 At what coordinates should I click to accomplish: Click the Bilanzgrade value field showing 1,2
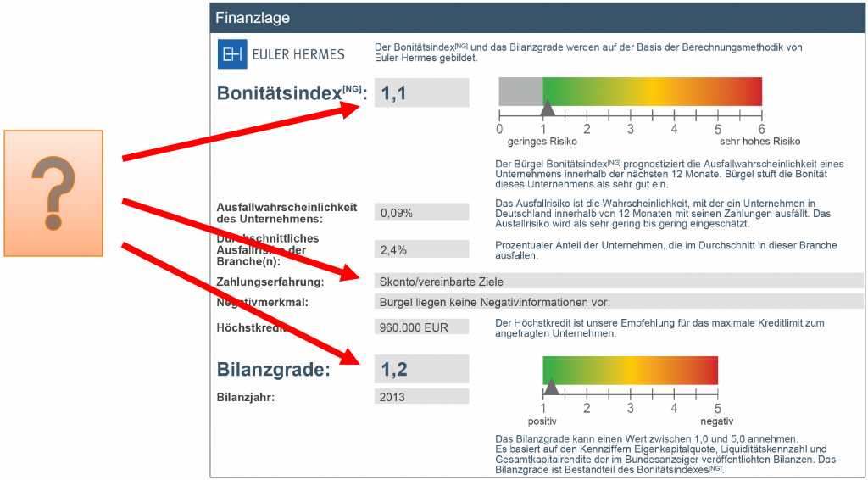421,369
